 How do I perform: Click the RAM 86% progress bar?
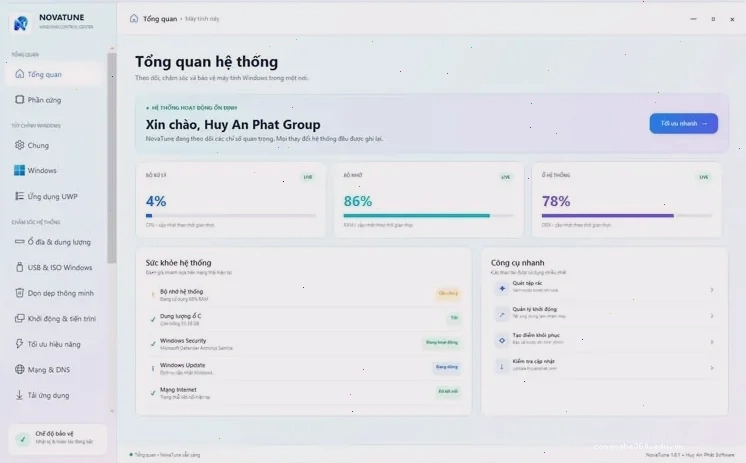[429, 216]
